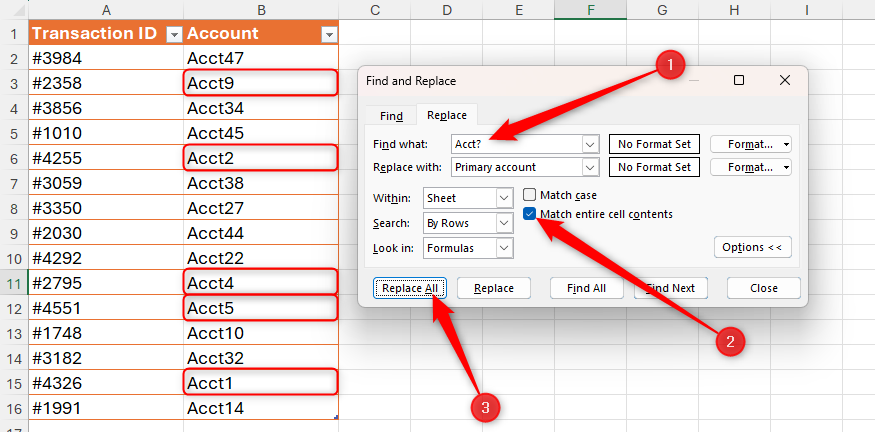Close the Find and Replace dialog window
The image size is (875, 432).
click(784, 81)
